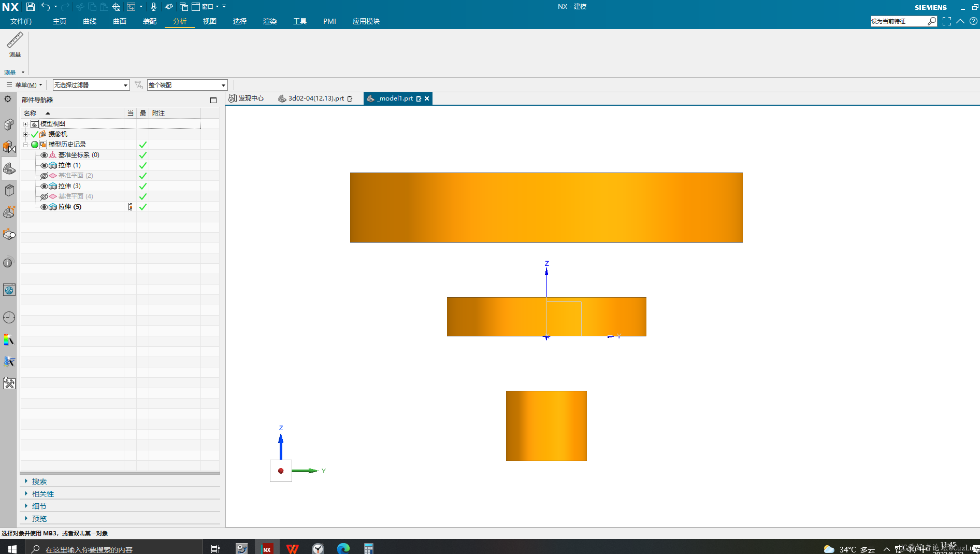Toggle visibility eye of 基准坐标系 (0)
Image resolution: width=980 pixels, height=554 pixels.
tap(44, 155)
